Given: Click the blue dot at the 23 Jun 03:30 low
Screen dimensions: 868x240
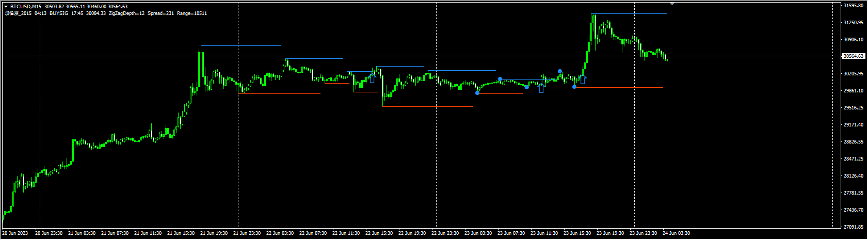Looking at the screenshot, I should pos(477,93).
